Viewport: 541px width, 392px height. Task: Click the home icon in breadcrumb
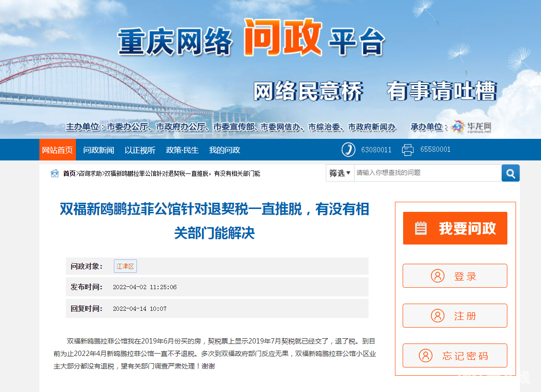coord(54,173)
